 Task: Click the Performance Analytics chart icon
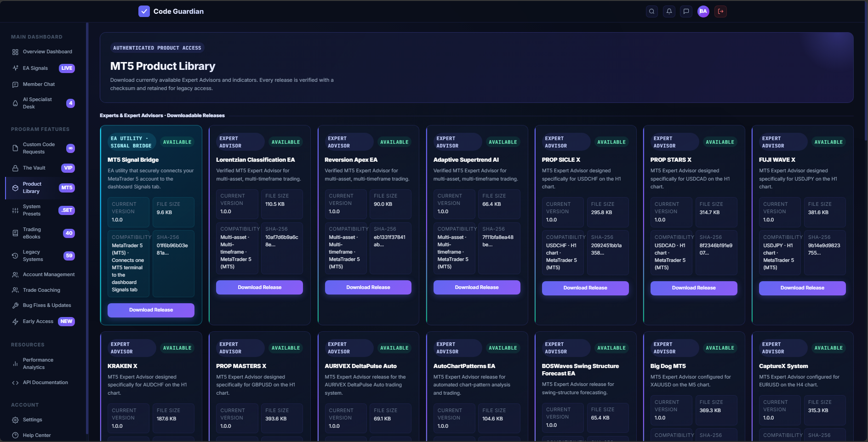point(15,364)
